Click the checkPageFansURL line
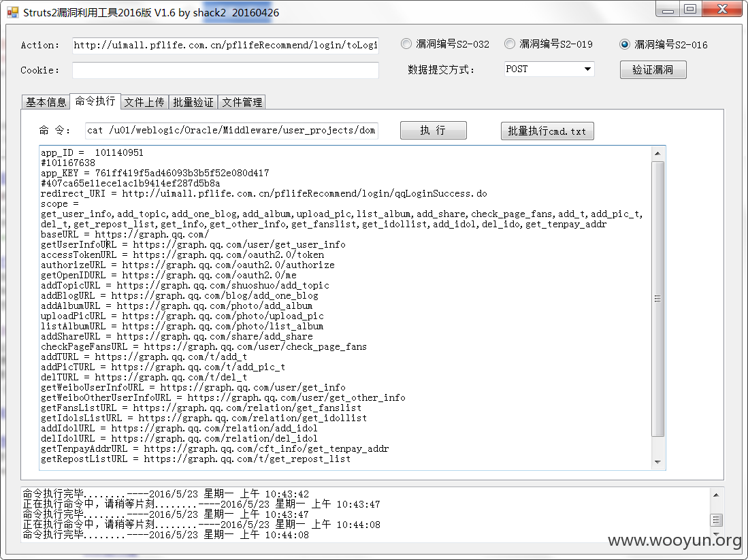 click(x=204, y=347)
